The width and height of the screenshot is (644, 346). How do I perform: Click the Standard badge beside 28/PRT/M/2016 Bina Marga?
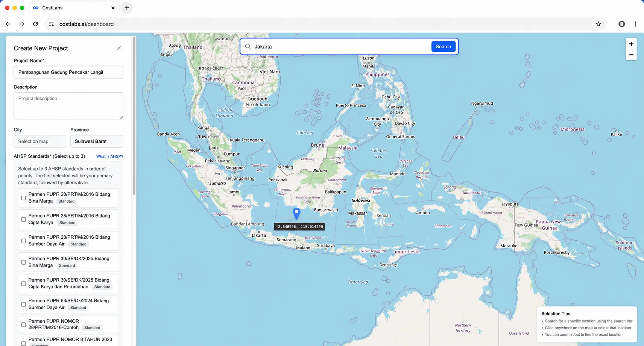pos(66,201)
